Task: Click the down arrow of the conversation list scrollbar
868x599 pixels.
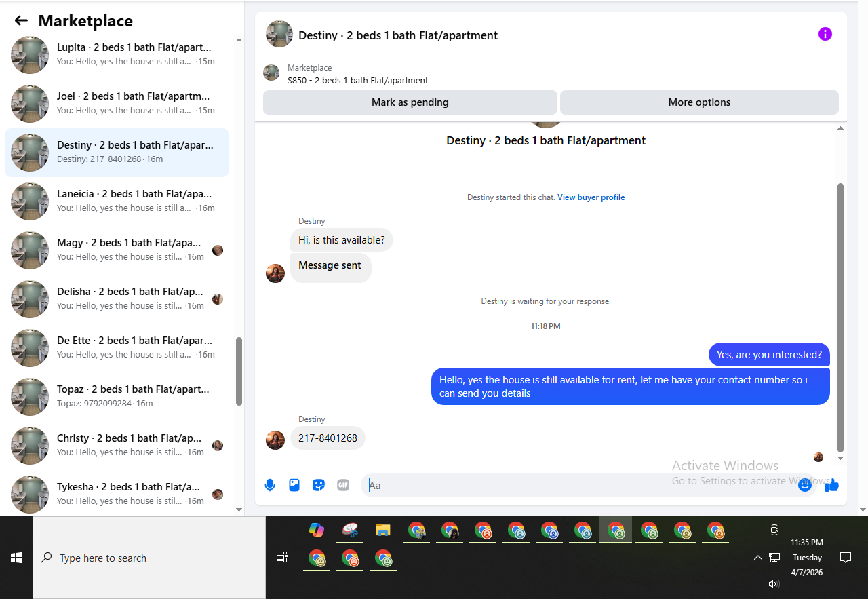Action: point(239,509)
